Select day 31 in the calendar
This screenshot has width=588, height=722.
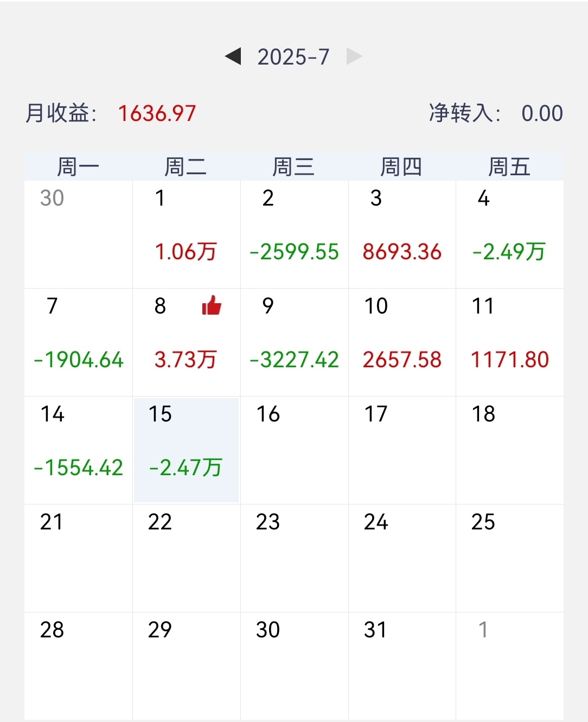click(x=402, y=666)
